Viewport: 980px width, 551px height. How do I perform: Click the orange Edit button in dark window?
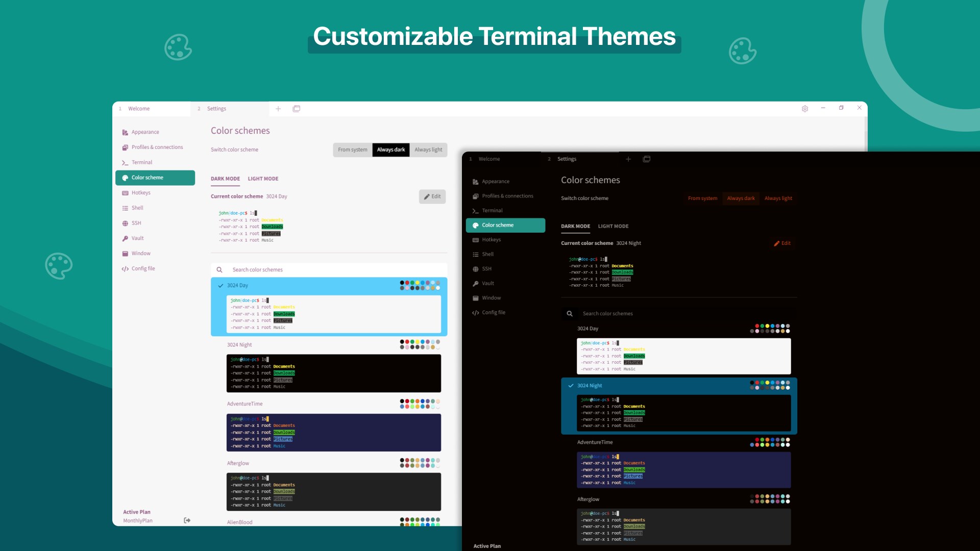[782, 243]
